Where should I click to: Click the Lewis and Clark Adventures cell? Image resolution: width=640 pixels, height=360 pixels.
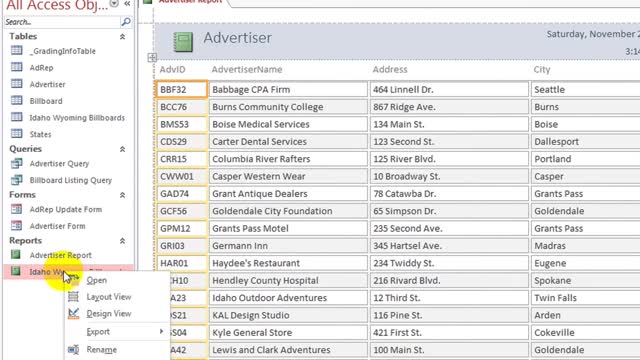pos(288,350)
